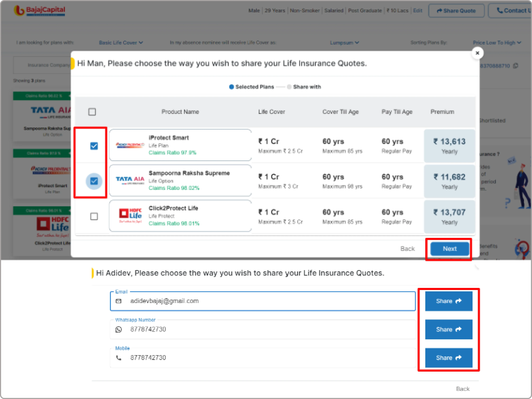
Task: Check the Click2Protect Life plan checkbox
Action: 94,216
